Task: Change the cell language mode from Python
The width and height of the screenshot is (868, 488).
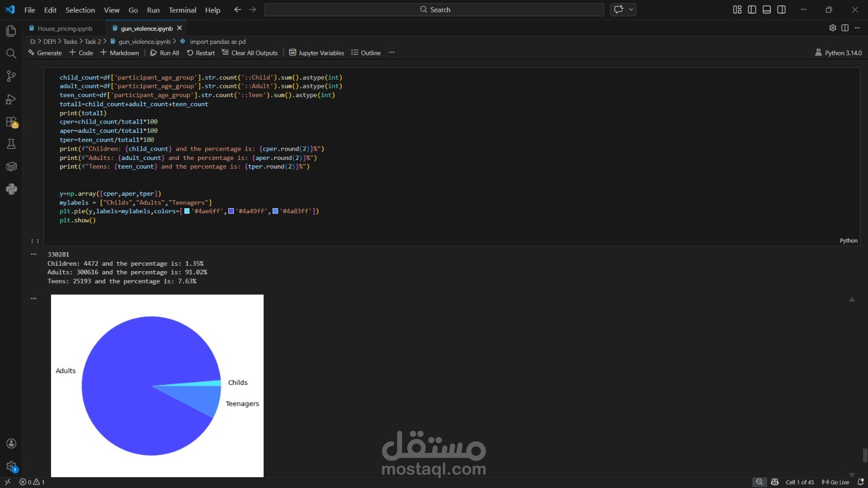Action: 848,241
